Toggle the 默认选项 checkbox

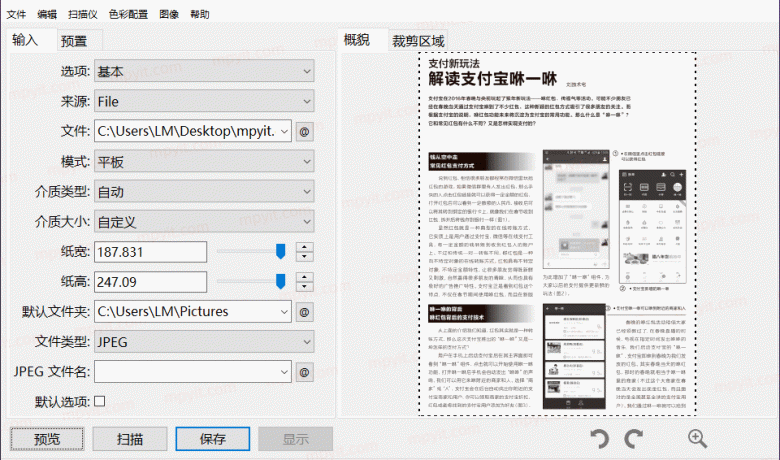click(x=99, y=401)
